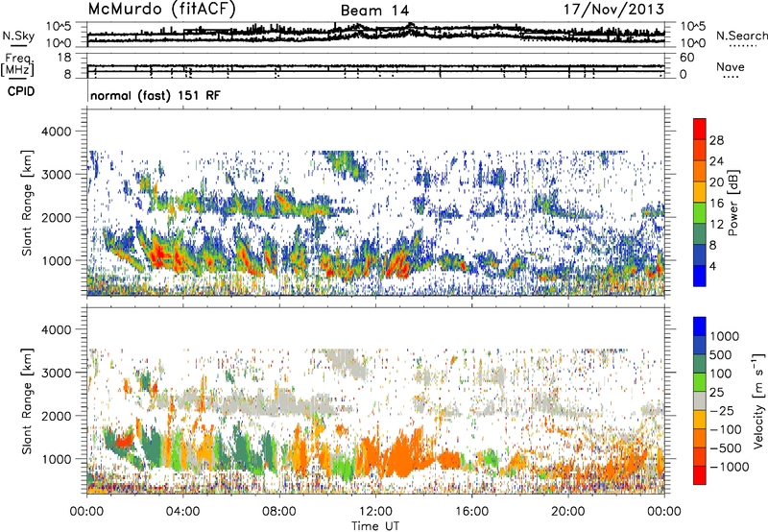Click the 'McMurdo (fitACF)' plot title

(x=161, y=10)
